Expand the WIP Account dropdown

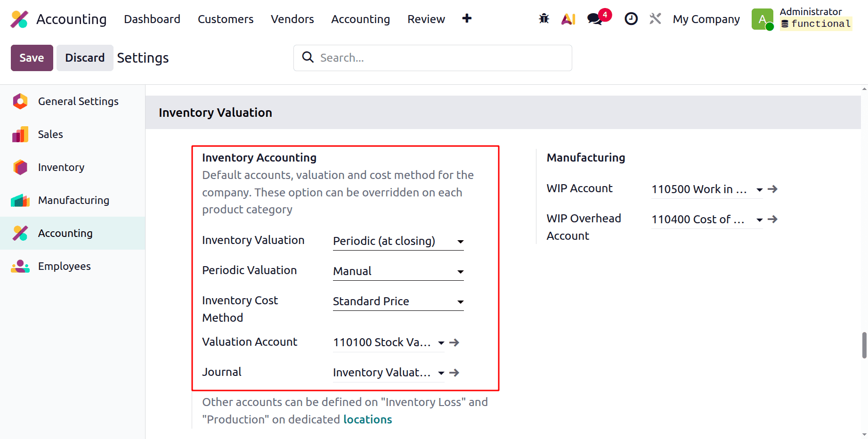pos(759,190)
